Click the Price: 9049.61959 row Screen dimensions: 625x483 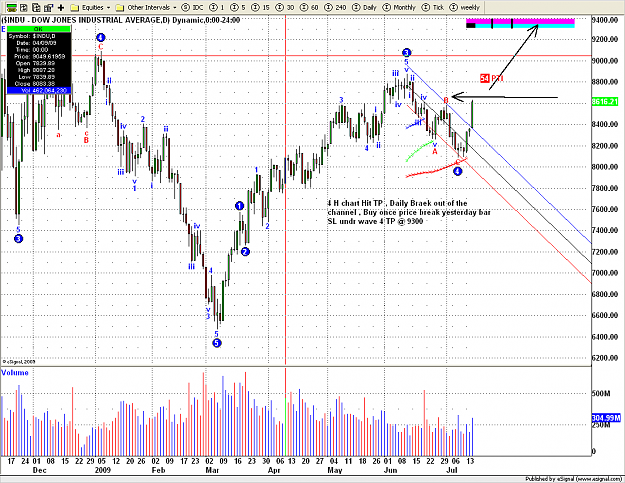tap(39, 57)
